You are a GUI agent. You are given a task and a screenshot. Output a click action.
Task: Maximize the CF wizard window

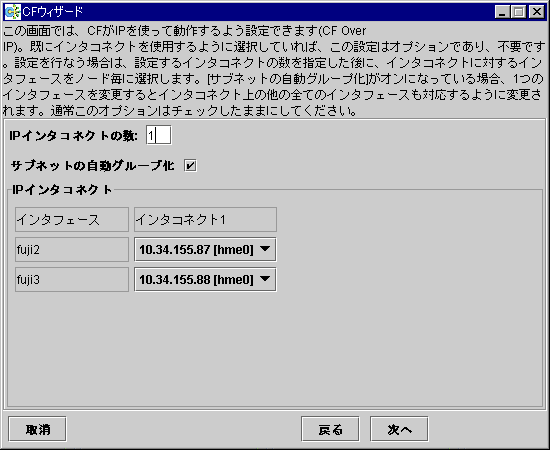[519, 12]
